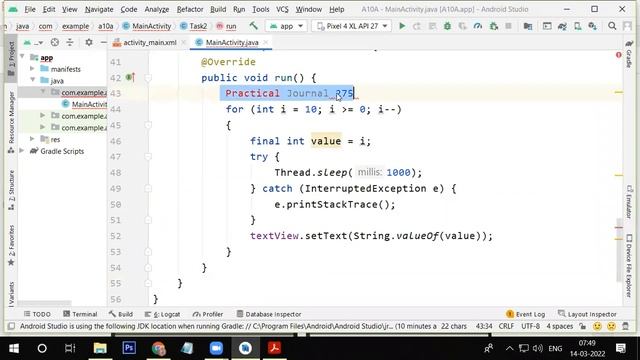Open the Refactor menu
The height and width of the screenshot is (360, 640).
pos(190,9)
